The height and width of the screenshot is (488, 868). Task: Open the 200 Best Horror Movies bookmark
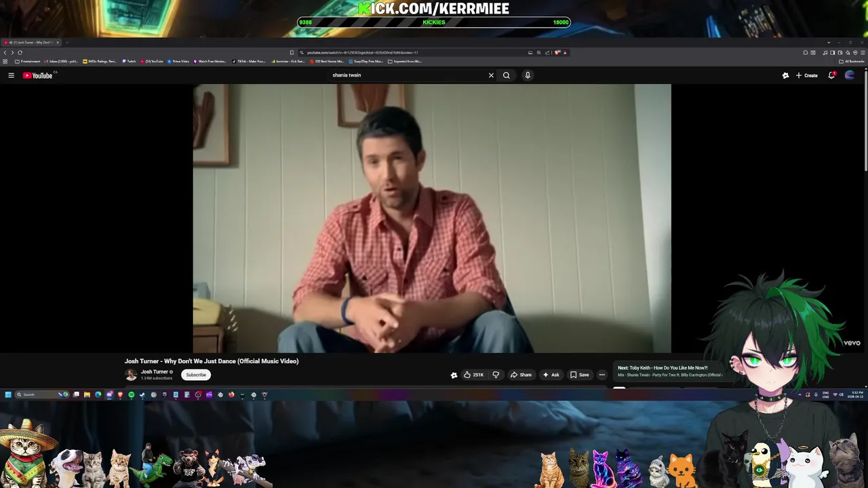point(328,61)
